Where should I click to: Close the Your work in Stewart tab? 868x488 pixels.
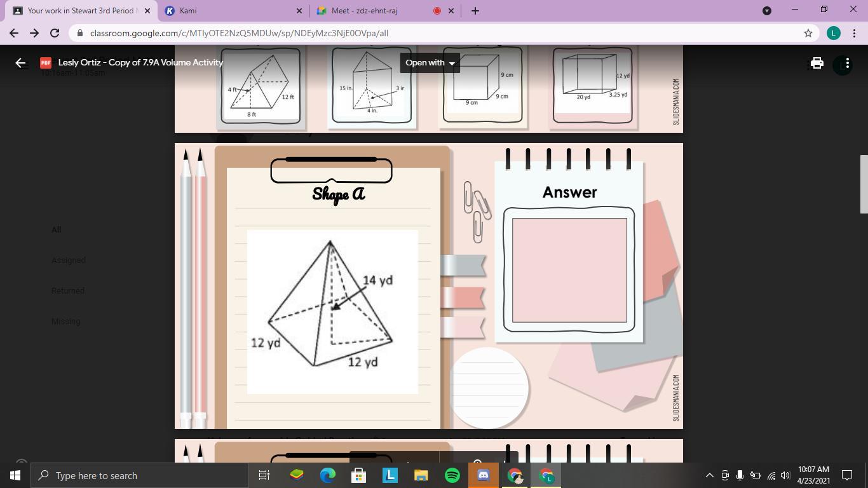click(147, 11)
